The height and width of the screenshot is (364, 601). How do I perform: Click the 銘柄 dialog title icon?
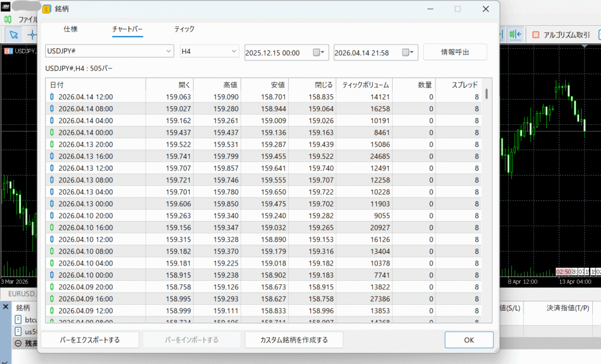[47, 9]
